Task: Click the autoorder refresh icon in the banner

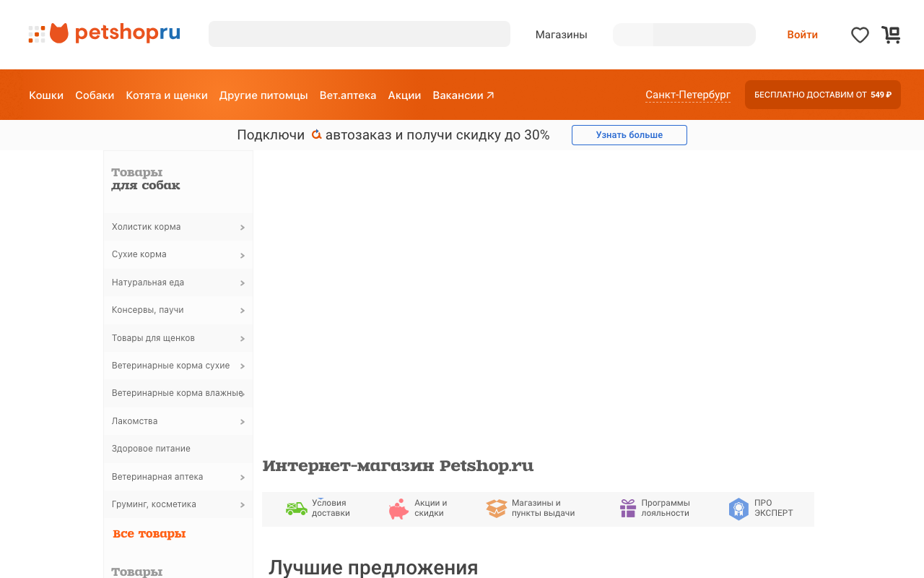Action: click(316, 134)
